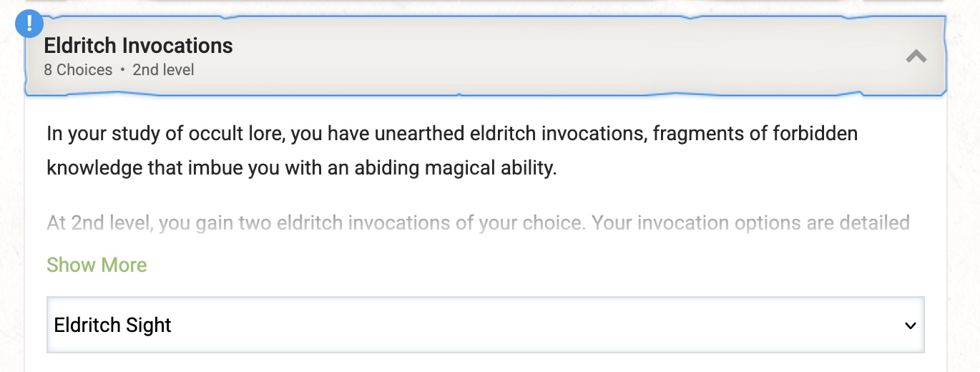Click the "Eldritch Sight" selected option text

pyautogui.click(x=113, y=325)
